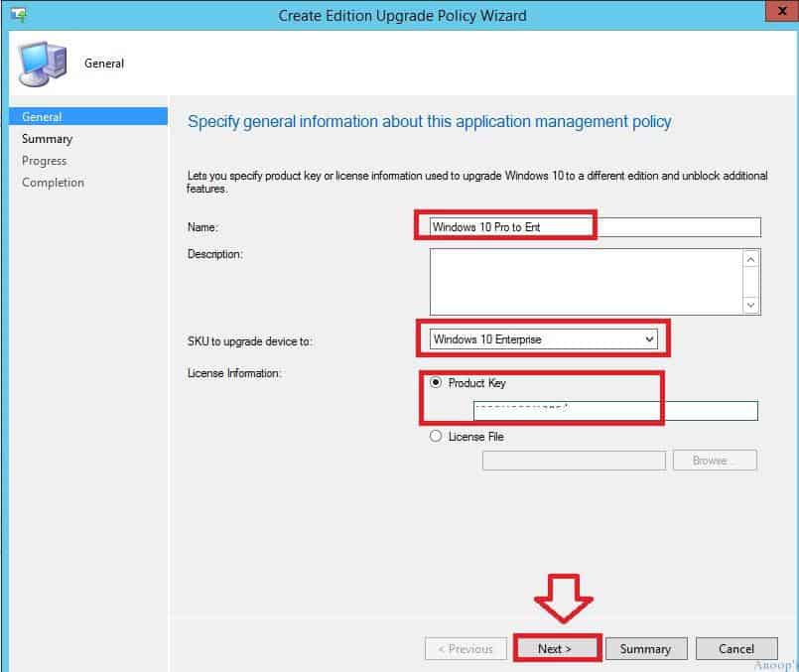This screenshot has height=672, width=799.
Task: Open the SKU to upgrade device dropdown
Action: pos(544,339)
